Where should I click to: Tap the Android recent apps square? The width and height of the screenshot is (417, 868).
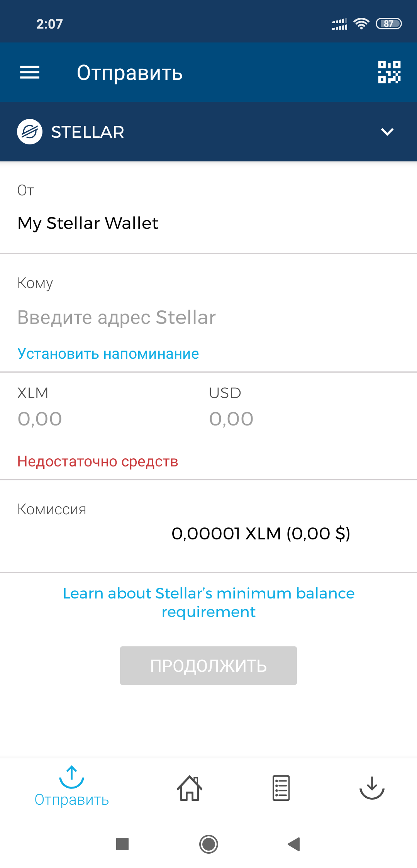tap(122, 844)
